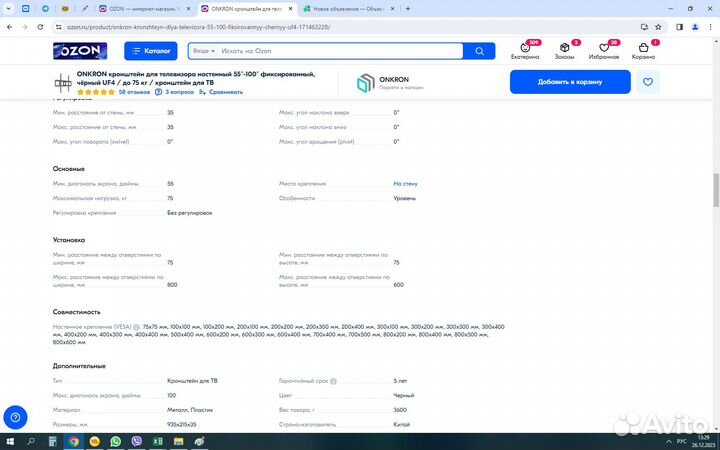
Task: Click the Установка section heading
Action: click(x=69, y=240)
